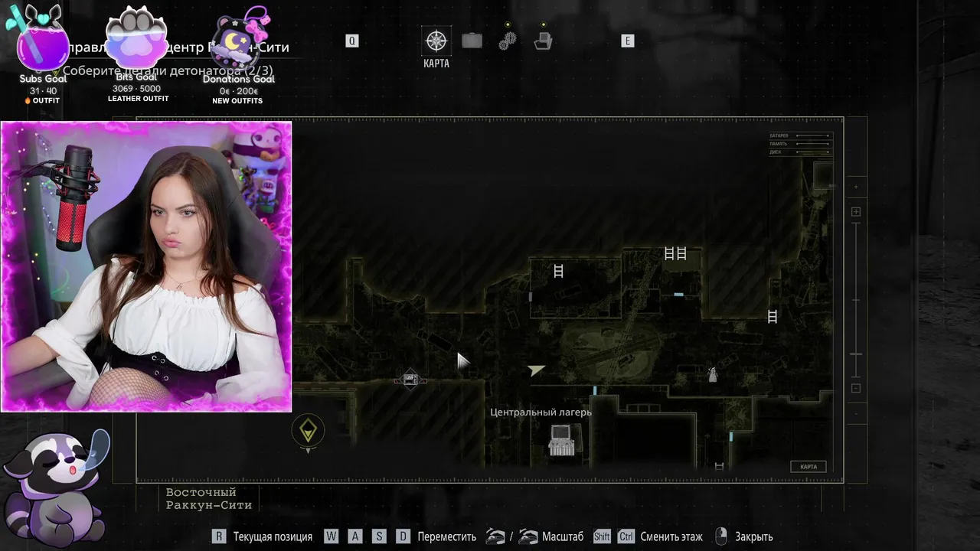Select the double ladder marker on map
The image size is (980, 551).
(x=675, y=253)
